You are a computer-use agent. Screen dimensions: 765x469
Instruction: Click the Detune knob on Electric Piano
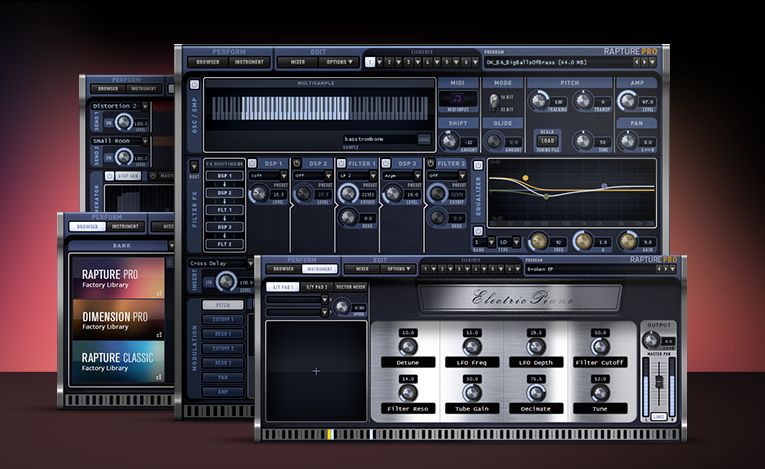click(408, 347)
